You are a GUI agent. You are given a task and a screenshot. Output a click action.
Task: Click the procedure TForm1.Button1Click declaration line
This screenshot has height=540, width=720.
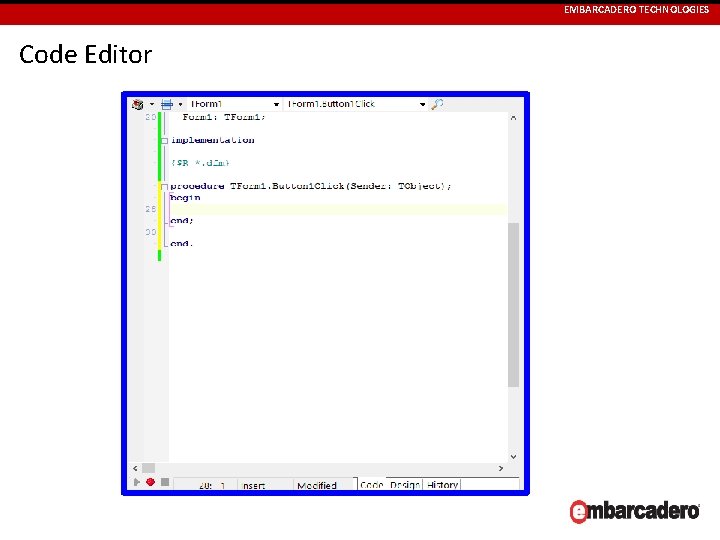[311, 186]
